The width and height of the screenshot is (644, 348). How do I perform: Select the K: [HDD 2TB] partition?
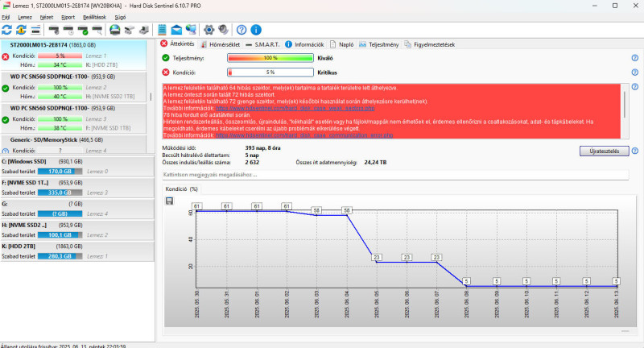77,251
